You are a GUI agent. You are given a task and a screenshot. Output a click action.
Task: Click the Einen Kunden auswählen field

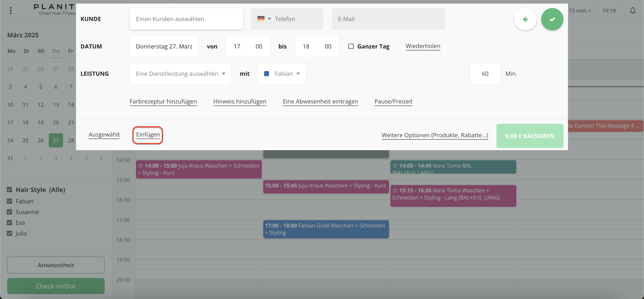tap(186, 19)
